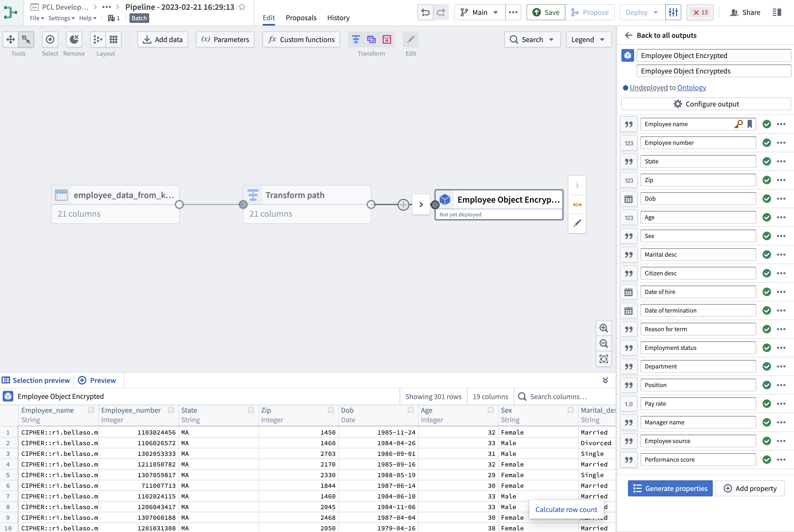Open the Main branch dropdown
This screenshot has width=794, height=532.
(x=479, y=13)
